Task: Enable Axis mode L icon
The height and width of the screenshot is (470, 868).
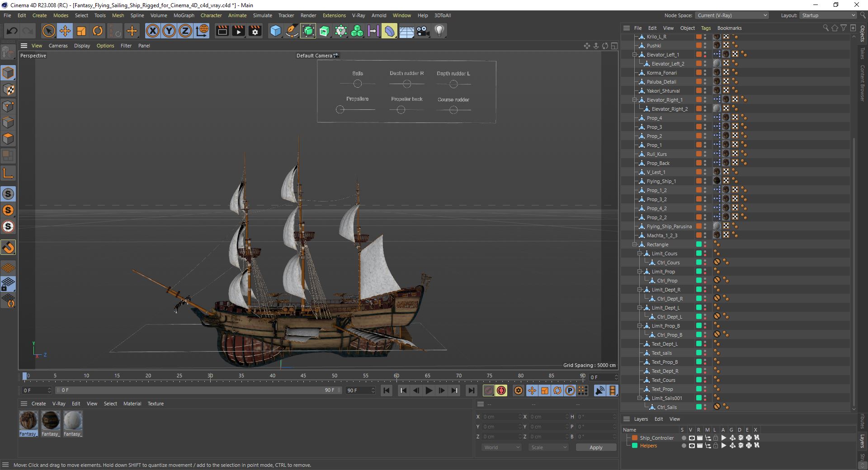Action: pos(8,173)
